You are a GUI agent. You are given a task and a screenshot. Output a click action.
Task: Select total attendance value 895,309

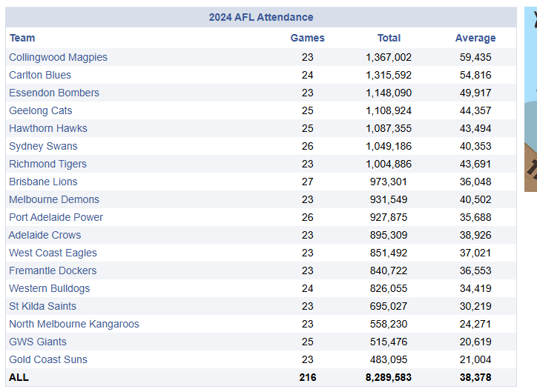coord(389,235)
